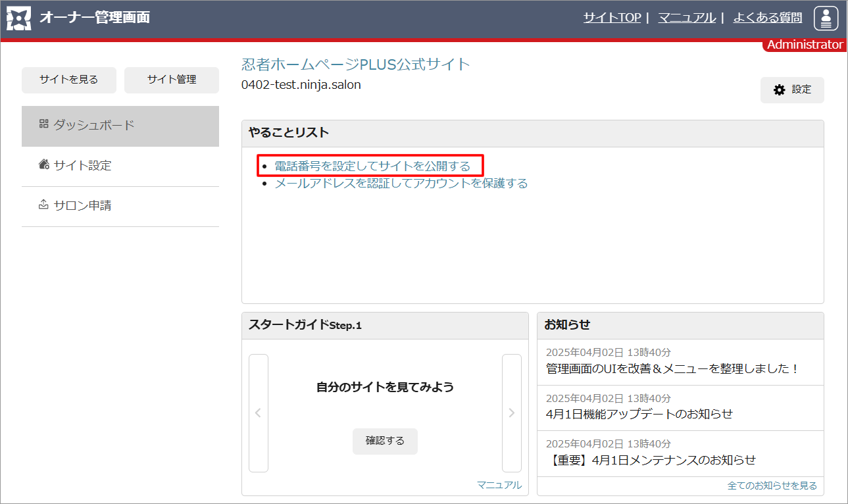848x504 pixels.
Task: Open the start guide マニュアル link
Action: click(499, 485)
